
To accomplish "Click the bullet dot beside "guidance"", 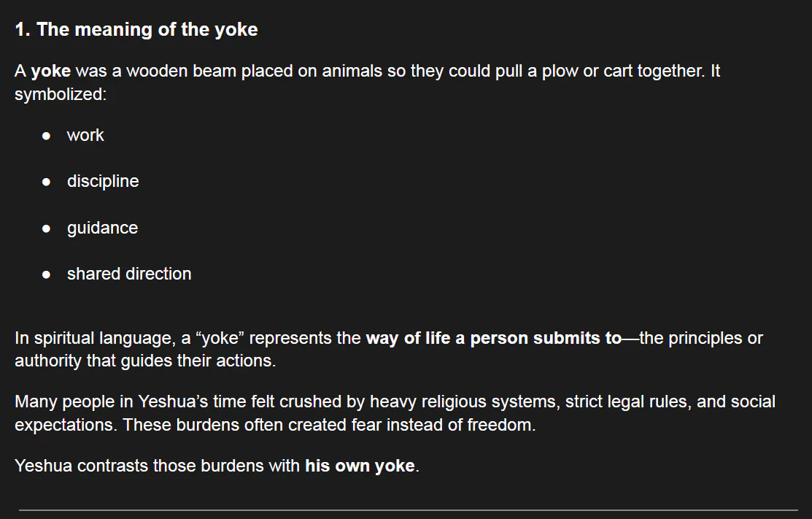I will pos(47,228).
